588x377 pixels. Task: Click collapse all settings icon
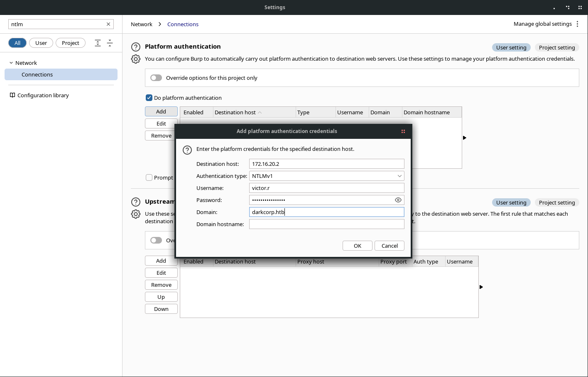[x=110, y=43]
